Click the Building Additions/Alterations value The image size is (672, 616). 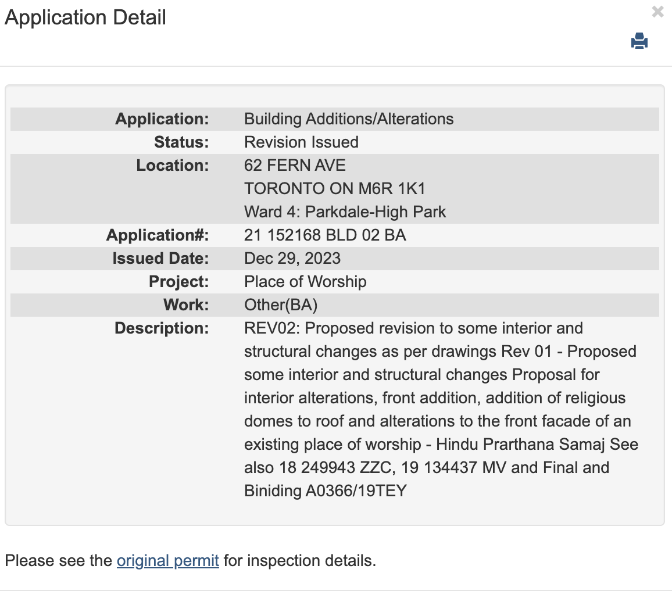[x=349, y=119]
